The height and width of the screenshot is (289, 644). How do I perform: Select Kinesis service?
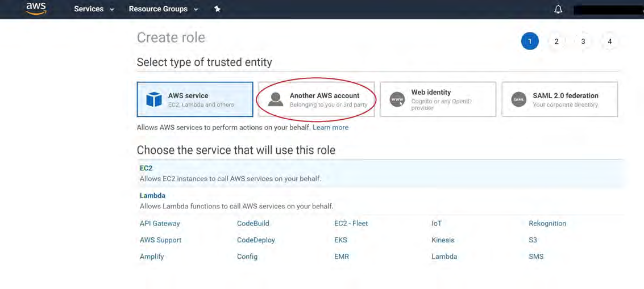click(x=443, y=240)
